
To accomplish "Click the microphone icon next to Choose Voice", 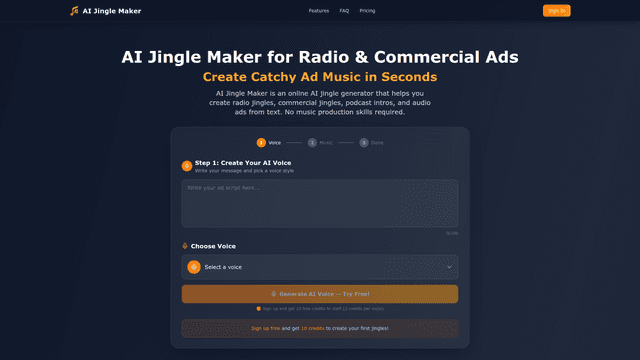I will (x=185, y=246).
